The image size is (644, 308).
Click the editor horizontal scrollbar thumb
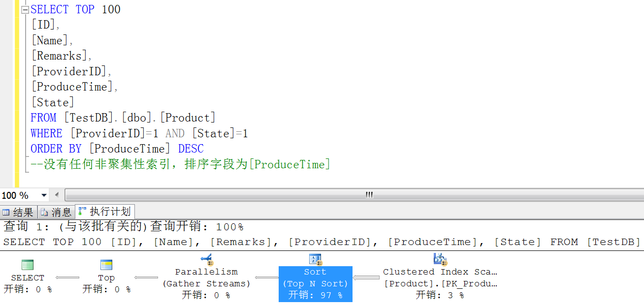pos(369,195)
